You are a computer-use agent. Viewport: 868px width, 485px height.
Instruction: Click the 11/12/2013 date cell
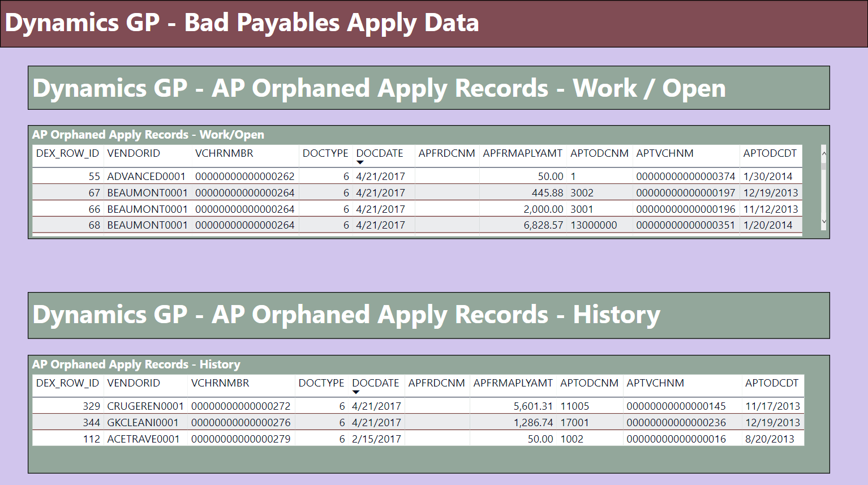(x=771, y=209)
